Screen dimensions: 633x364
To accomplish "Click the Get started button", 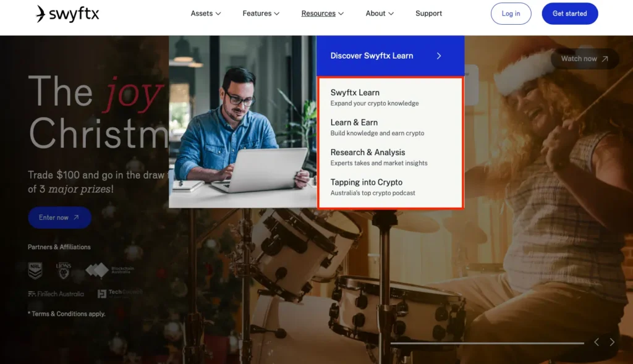I will tap(569, 14).
